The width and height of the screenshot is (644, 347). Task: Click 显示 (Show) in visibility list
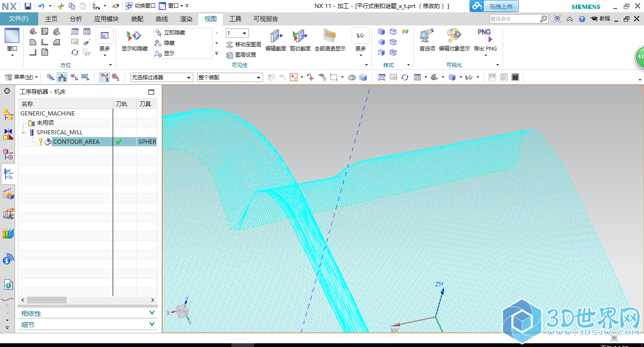pos(165,53)
